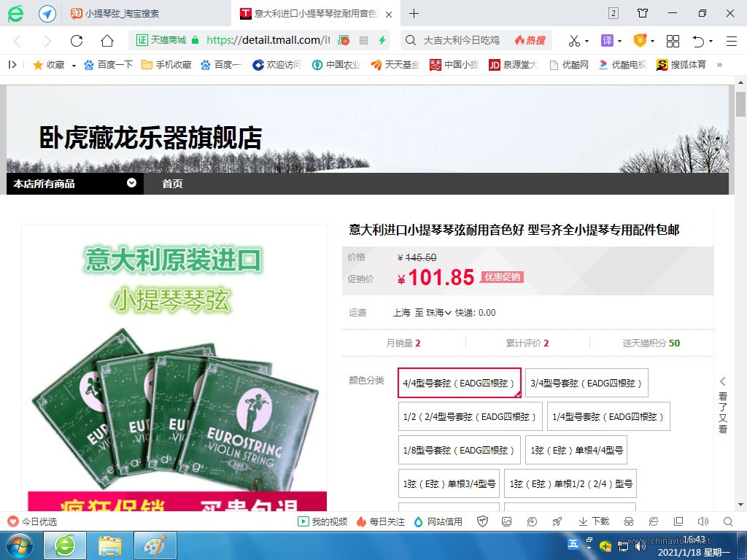Open the browser hamburger main menu
747x560 pixels.
(x=732, y=41)
